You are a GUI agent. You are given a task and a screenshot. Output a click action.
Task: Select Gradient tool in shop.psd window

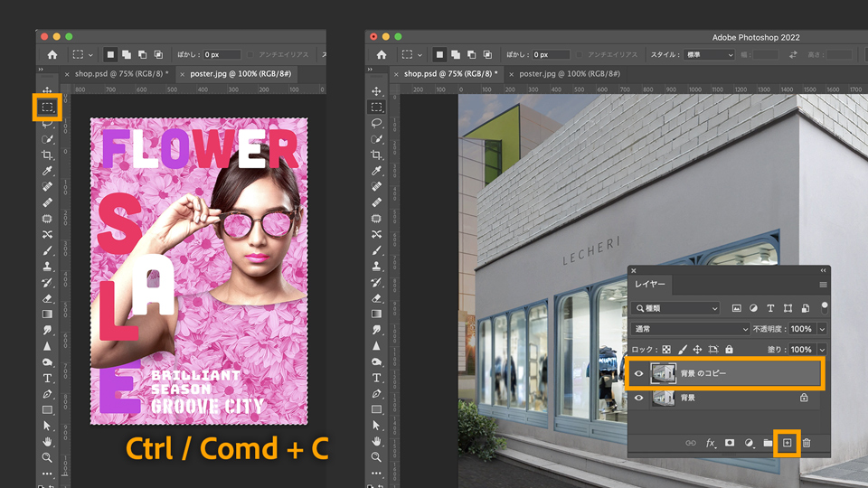(376, 314)
